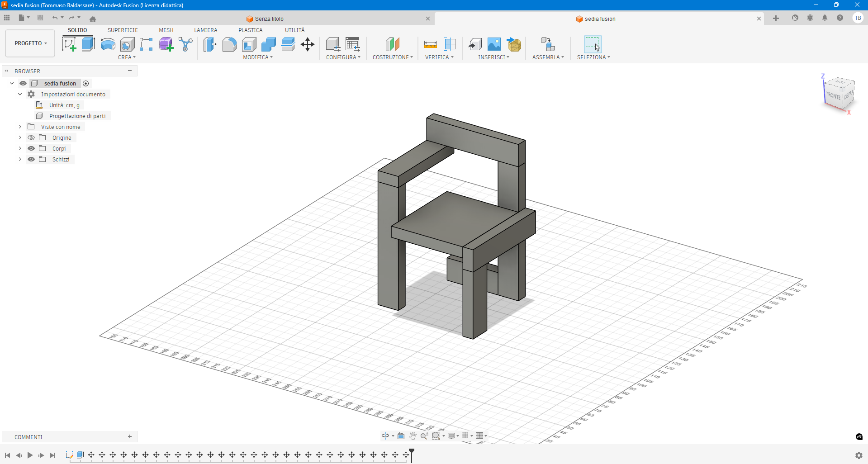Switch to the sedia fusion document tab
The height and width of the screenshot is (464, 868).
[x=599, y=19]
